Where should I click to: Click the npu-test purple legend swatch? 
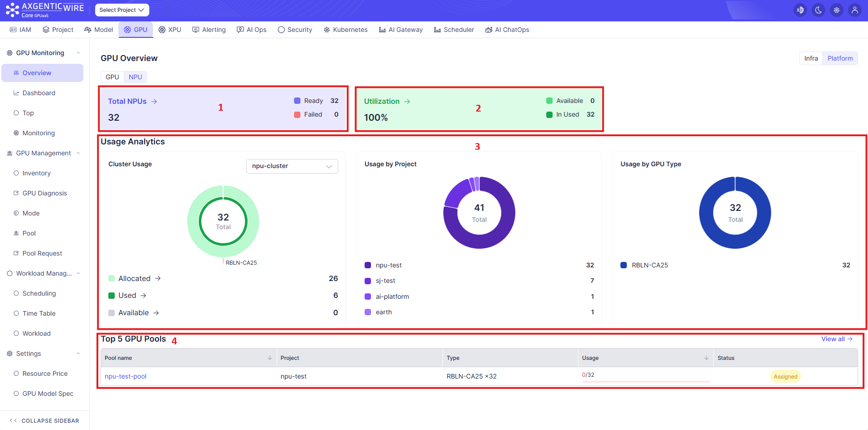coord(368,265)
